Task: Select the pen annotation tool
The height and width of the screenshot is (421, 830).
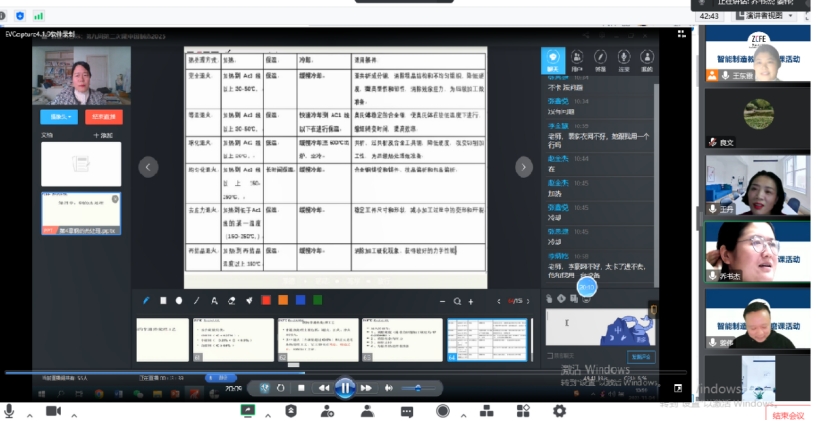Action: 147,301
